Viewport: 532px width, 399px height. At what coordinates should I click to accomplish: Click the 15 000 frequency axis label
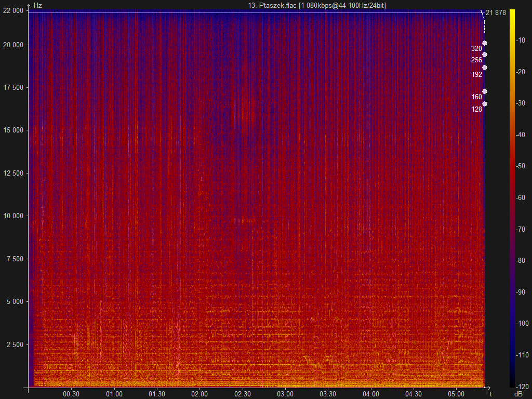[13, 130]
